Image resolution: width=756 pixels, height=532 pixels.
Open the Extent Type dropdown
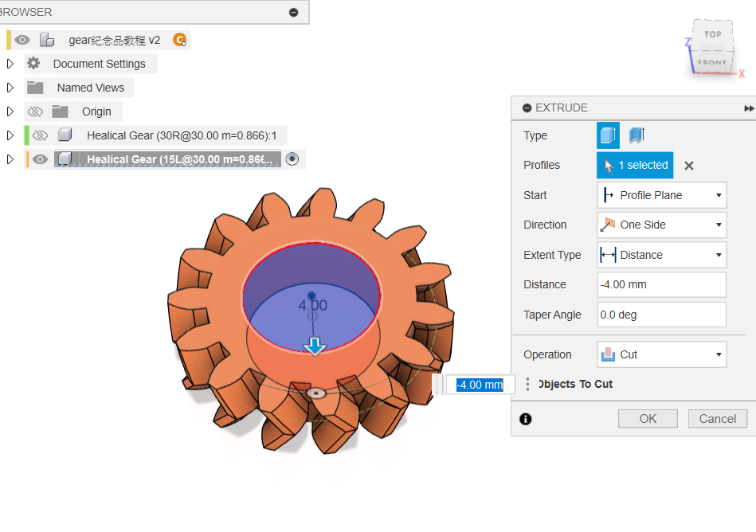[661, 255]
